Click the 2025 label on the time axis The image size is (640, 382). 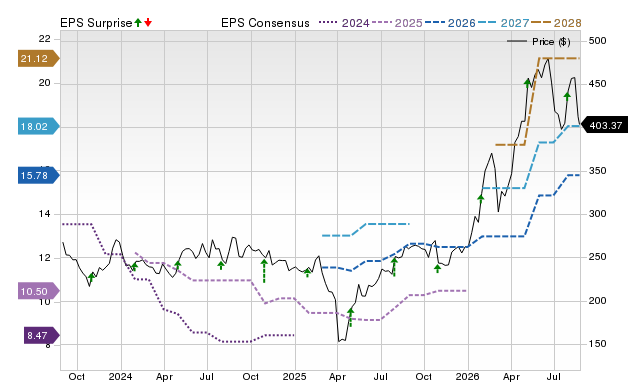[294, 376]
